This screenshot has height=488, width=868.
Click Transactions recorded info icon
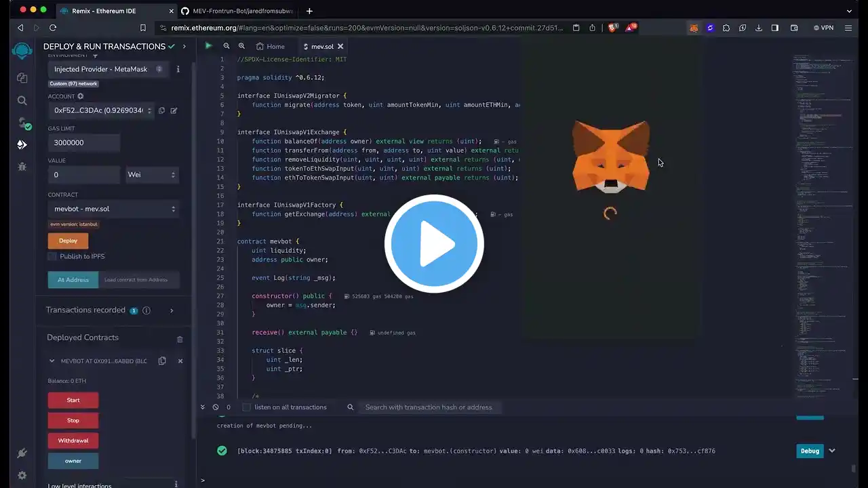tap(146, 310)
